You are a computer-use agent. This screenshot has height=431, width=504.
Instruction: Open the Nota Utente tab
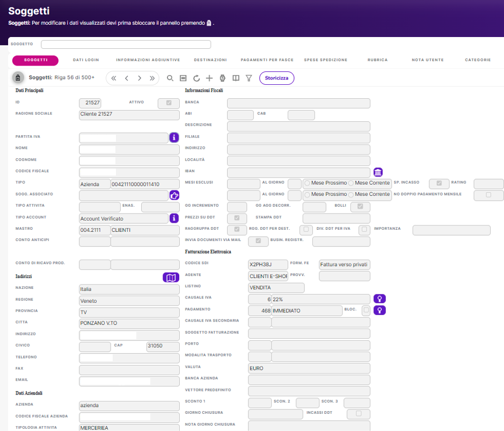point(427,60)
